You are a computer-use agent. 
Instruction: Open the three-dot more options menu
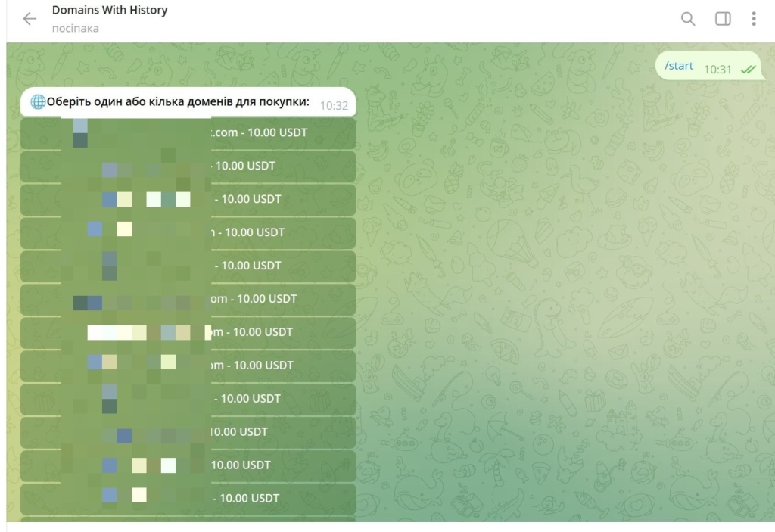click(754, 19)
